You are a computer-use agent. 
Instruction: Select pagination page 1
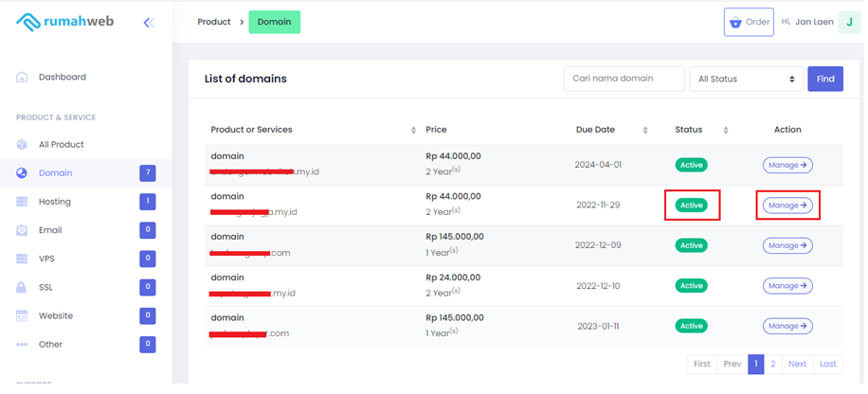[755, 364]
